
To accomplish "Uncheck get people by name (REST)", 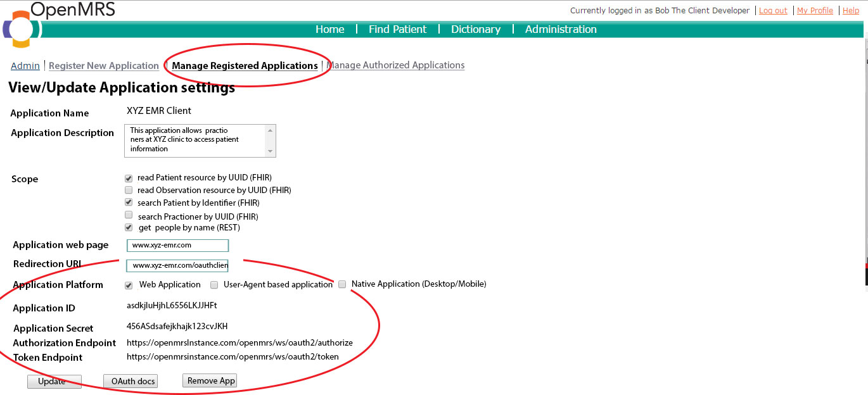I will (129, 227).
